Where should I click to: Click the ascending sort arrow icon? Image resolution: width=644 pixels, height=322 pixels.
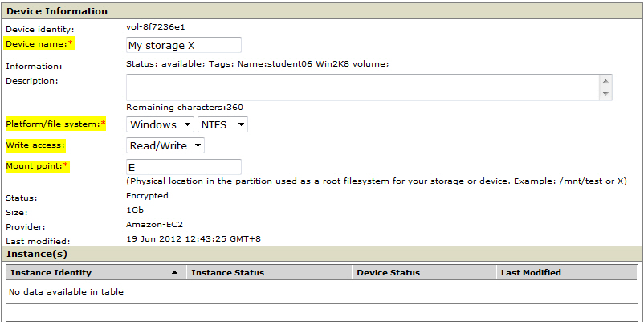tap(175, 273)
